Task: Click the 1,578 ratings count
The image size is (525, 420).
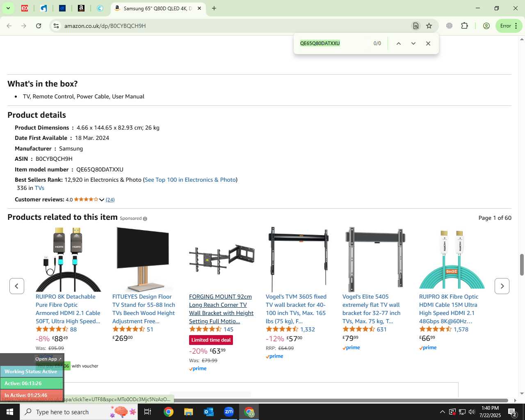Action: pyautogui.click(x=461, y=329)
